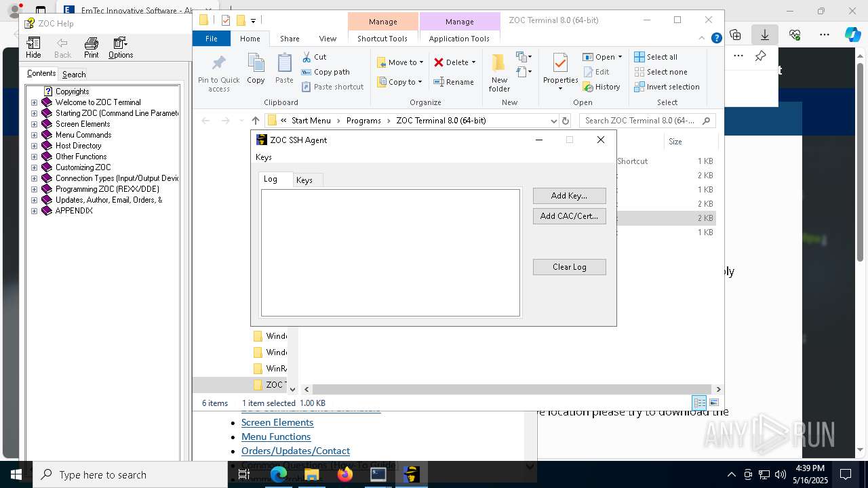Screen dimensions: 868x488
Task: Switch to Keys tab in SSH Agent
Action: (304, 180)
